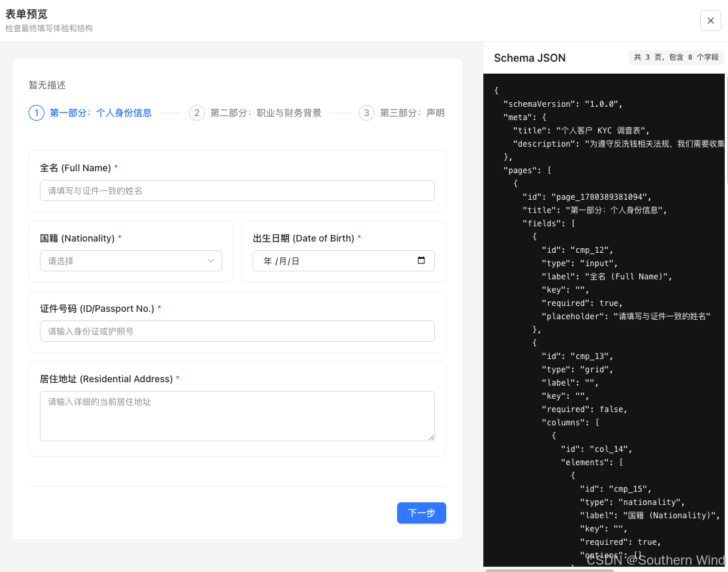
Task: Switch to 第一部分: 个人身份信息 step
Action: [x=101, y=113]
